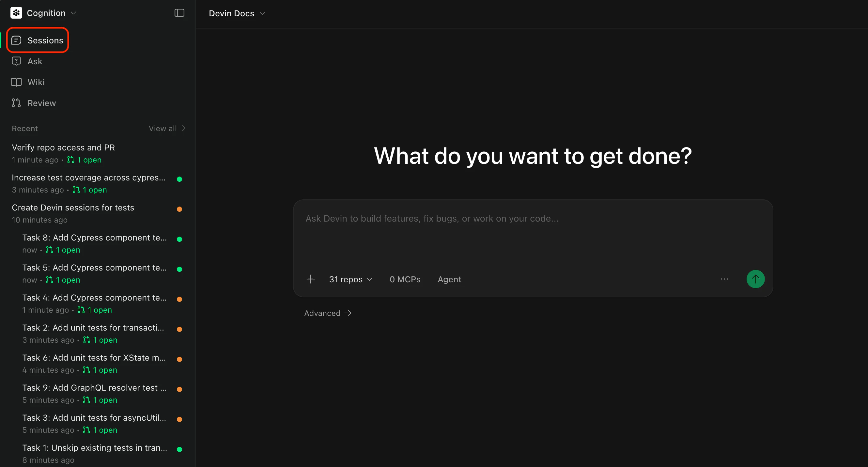Screen dimensions: 868x467
Task: Collapse the sidebar with panel icon
Action: pos(179,13)
